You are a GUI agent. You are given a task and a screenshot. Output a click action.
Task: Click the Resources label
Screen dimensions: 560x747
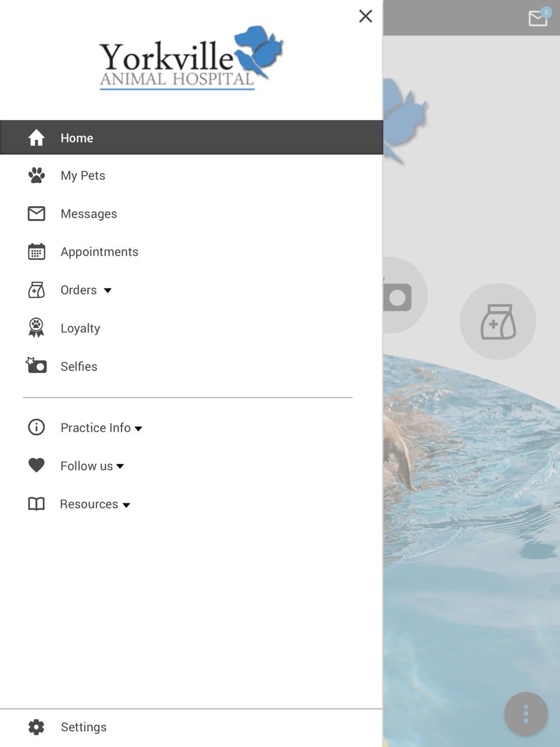(x=89, y=504)
